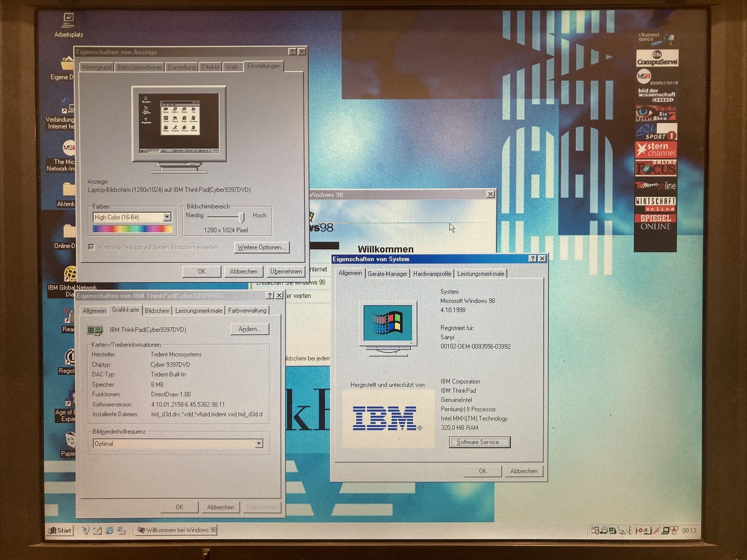The image size is (747, 560).
Task: Open the Wirtschaft online channel
Action: point(655,204)
